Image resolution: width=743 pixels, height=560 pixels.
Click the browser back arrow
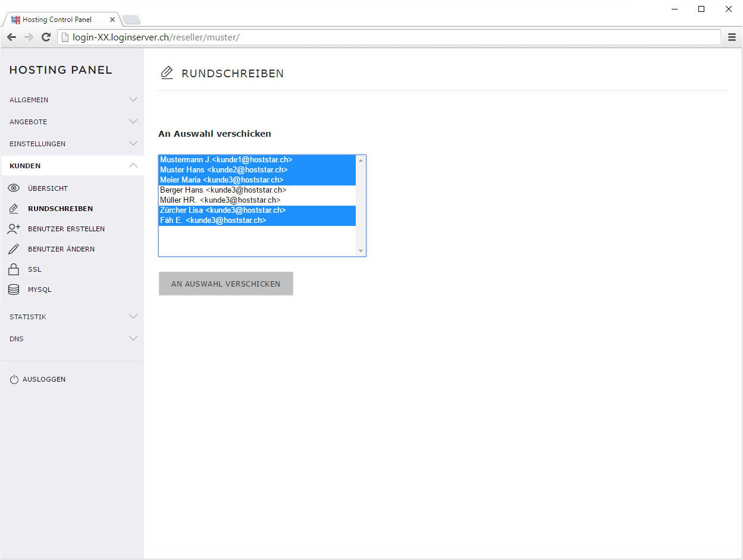click(11, 37)
